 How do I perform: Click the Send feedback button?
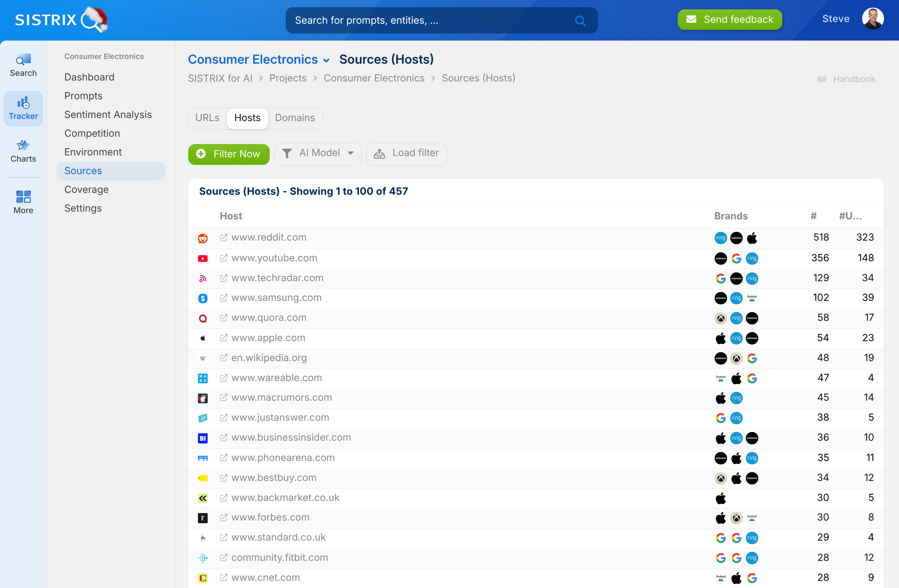tap(730, 20)
